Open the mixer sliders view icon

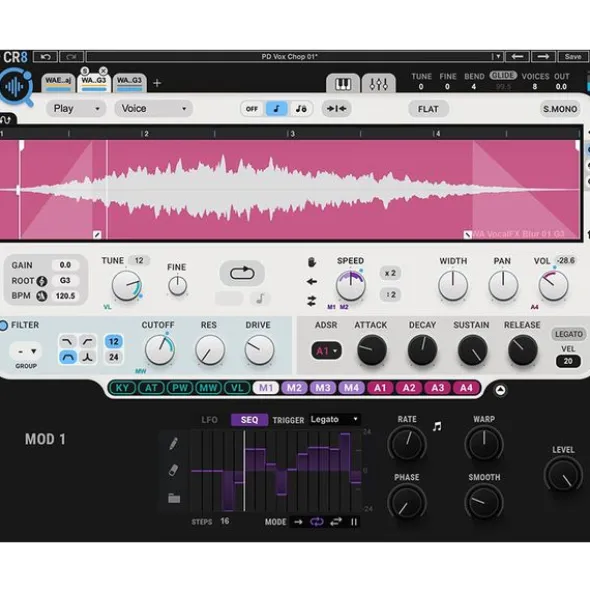379,84
